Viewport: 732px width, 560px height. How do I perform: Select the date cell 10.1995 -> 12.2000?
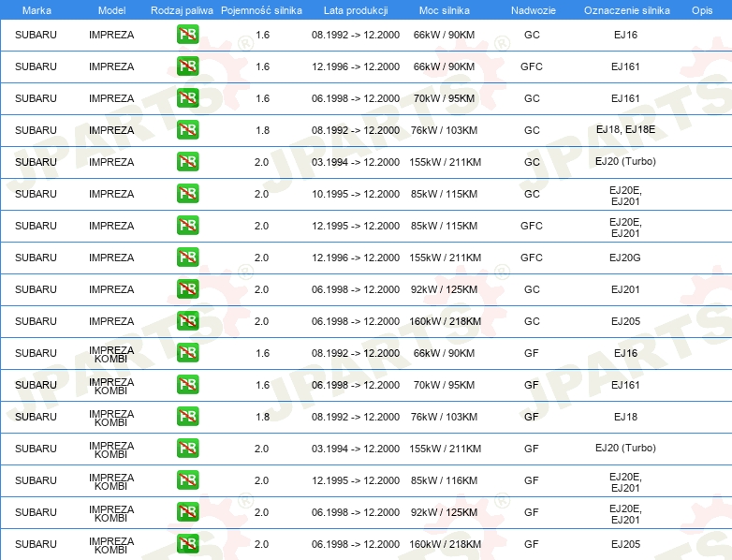point(356,194)
